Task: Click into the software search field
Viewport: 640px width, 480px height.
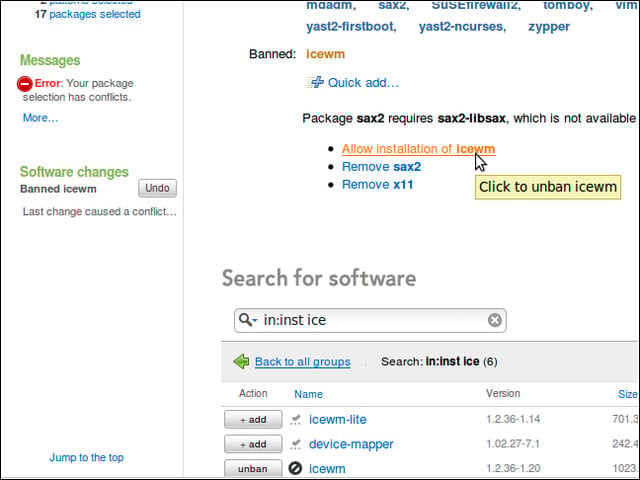Action: click(371, 320)
